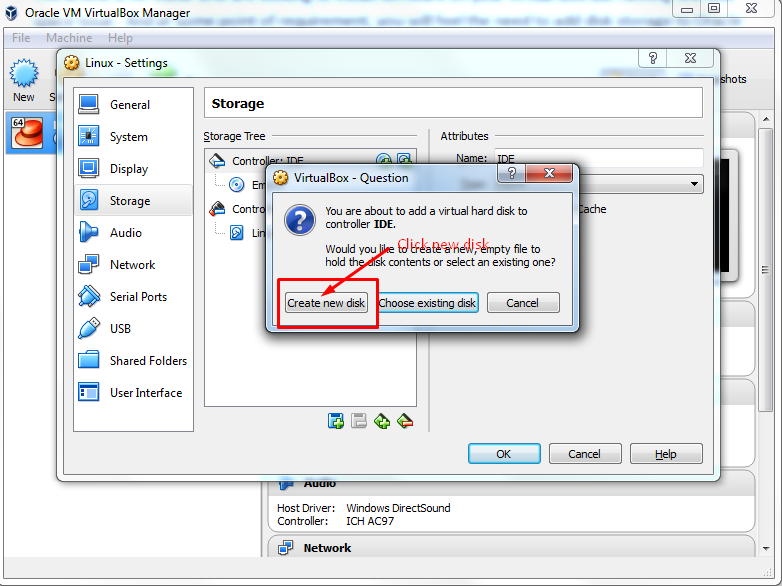
Task: Open the Machine menu in VirtualBox Manager
Action: pos(69,38)
